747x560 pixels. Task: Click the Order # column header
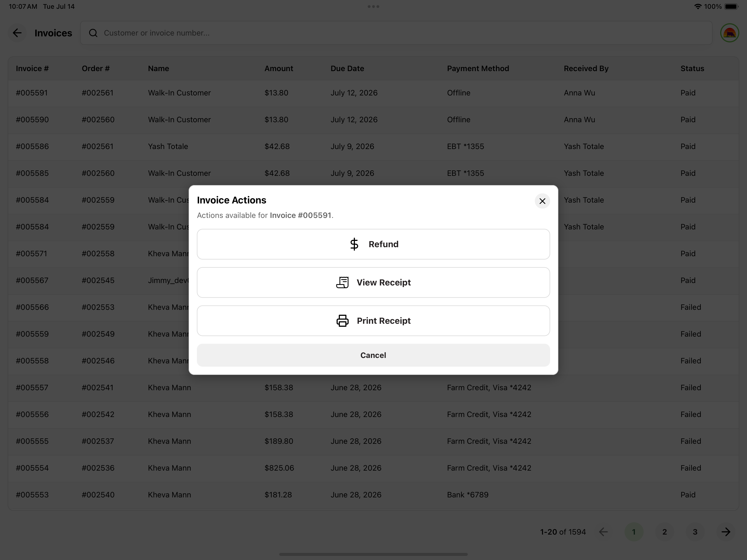[96, 68]
